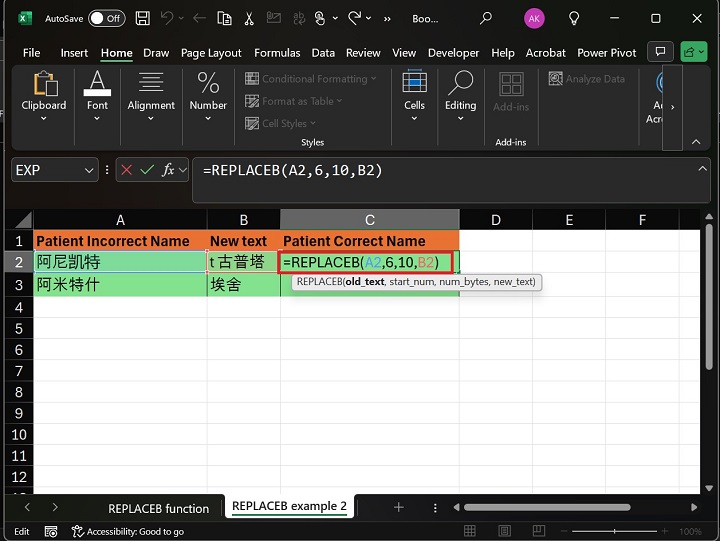The image size is (720, 541).
Task: Click the Save icon in title bar
Action: [x=143, y=18]
